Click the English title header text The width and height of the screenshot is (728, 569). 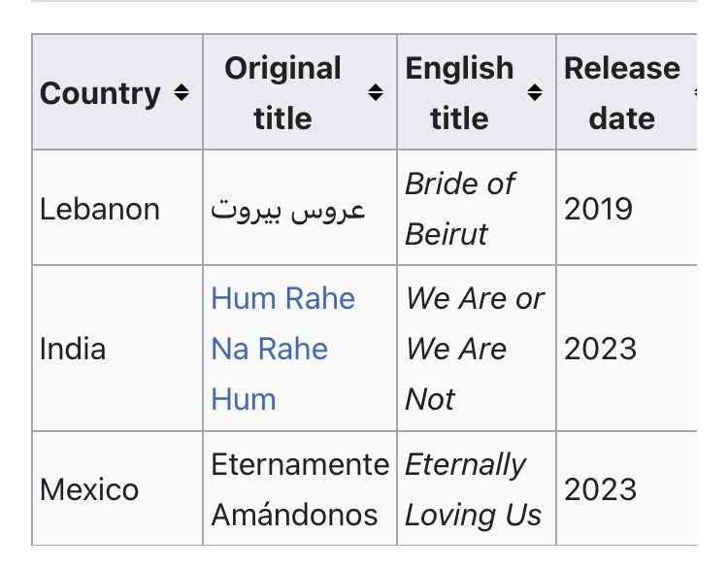[459, 93]
